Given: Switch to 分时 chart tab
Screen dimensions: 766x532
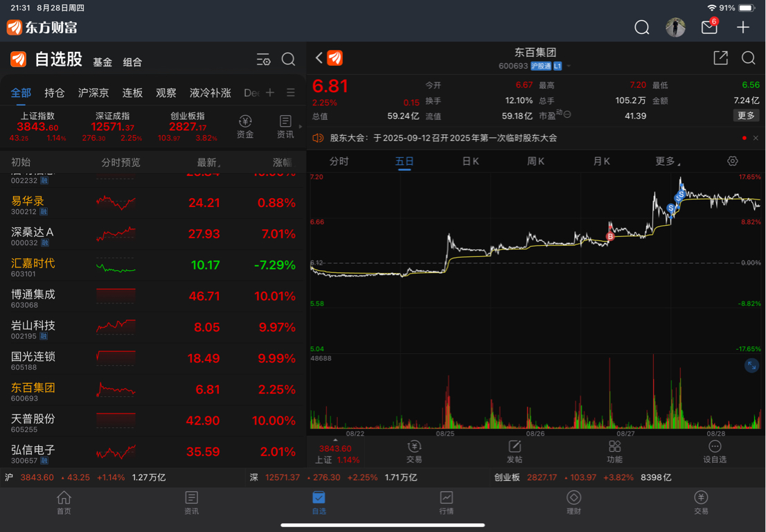Looking at the screenshot, I should click(x=339, y=161).
